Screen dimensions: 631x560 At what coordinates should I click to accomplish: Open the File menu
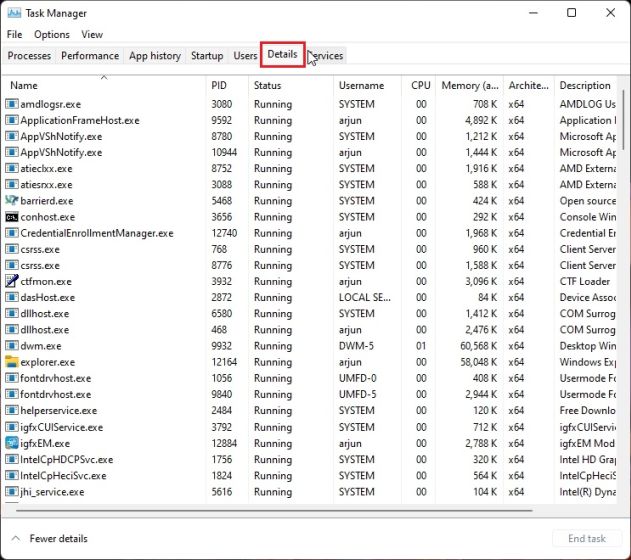coord(14,35)
